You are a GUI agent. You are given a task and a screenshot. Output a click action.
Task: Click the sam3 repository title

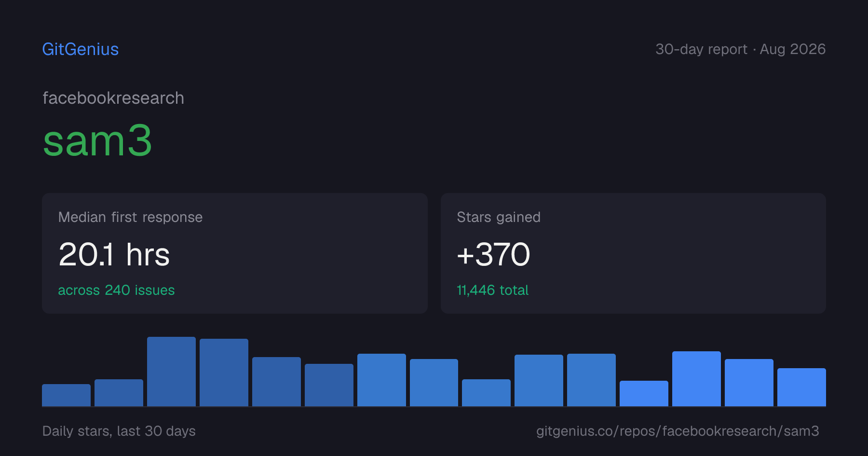point(97,141)
